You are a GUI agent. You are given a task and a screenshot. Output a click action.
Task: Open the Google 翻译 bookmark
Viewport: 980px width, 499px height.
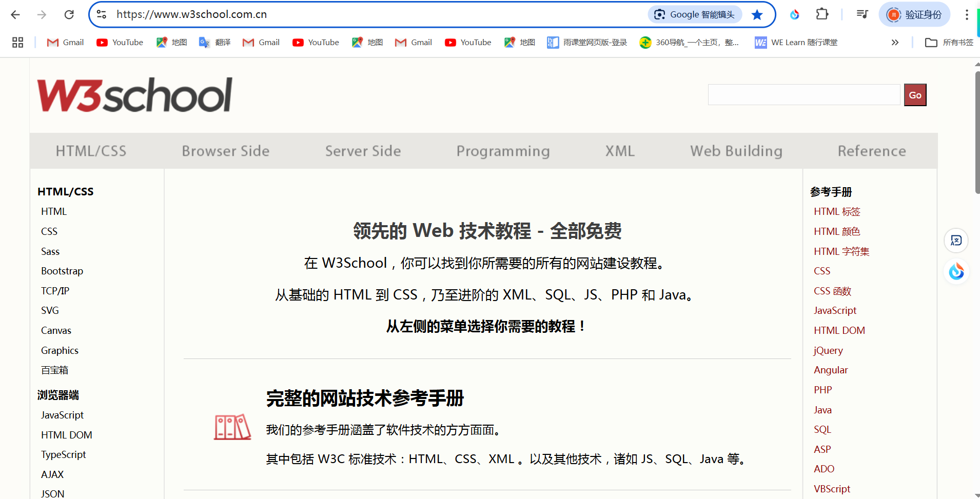pos(214,42)
